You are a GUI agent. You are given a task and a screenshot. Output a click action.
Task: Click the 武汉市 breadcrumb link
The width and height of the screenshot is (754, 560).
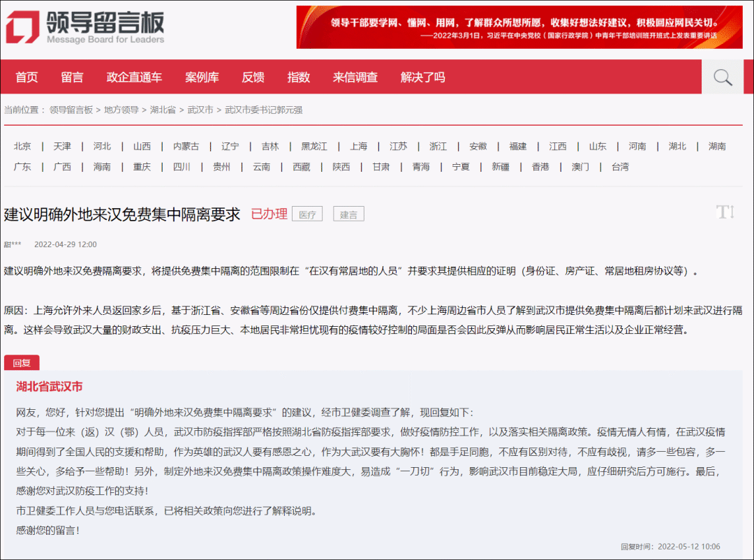[x=200, y=110]
